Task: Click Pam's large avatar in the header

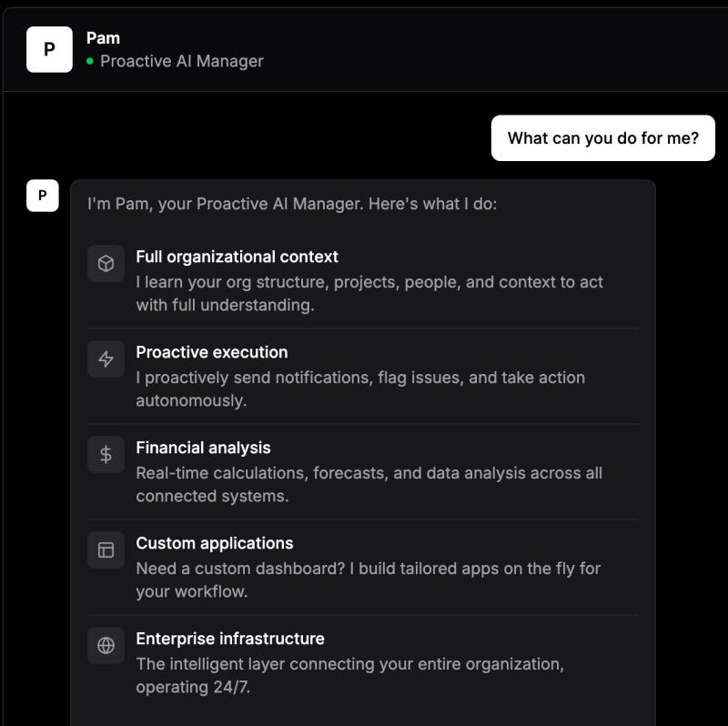Action: pyautogui.click(x=49, y=49)
